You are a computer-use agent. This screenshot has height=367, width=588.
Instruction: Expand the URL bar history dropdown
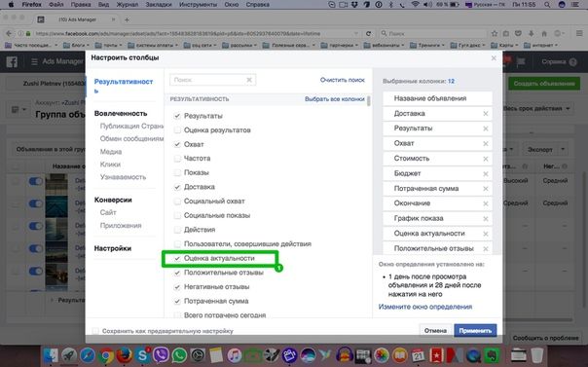pos(356,33)
